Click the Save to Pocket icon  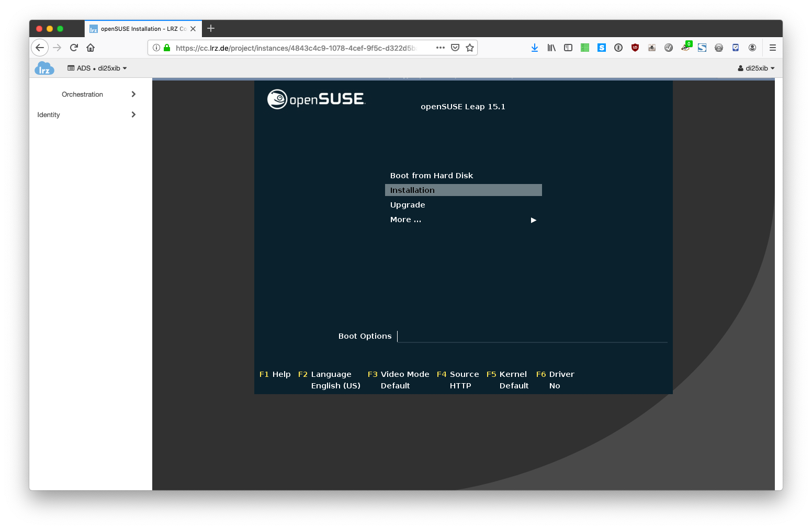tap(455, 48)
